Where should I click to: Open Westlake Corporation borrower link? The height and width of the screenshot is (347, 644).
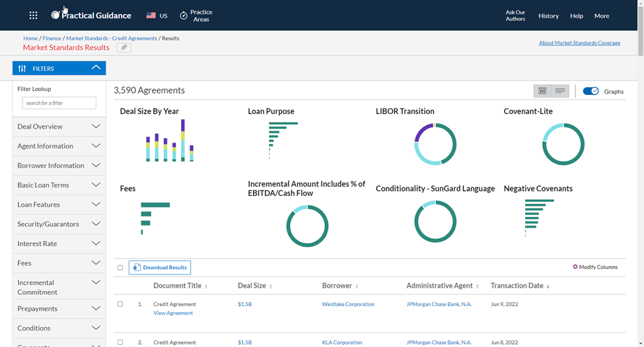point(348,304)
